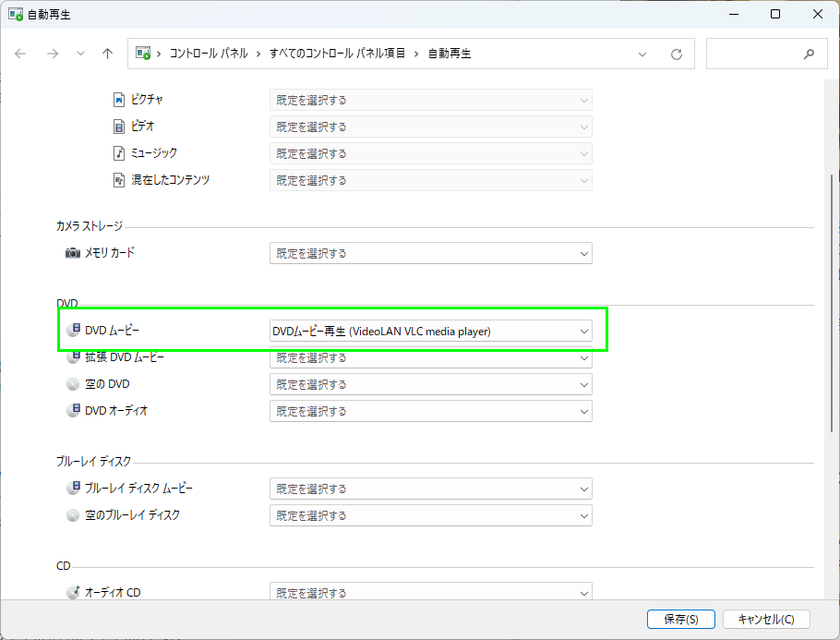840x640 pixels.
Task: Click the CD section heading
Action: (63, 566)
